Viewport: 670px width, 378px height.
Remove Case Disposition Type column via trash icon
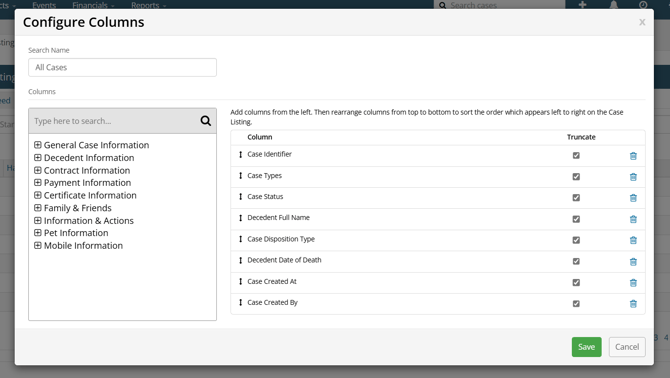pyautogui.click(x=633, y=240)
